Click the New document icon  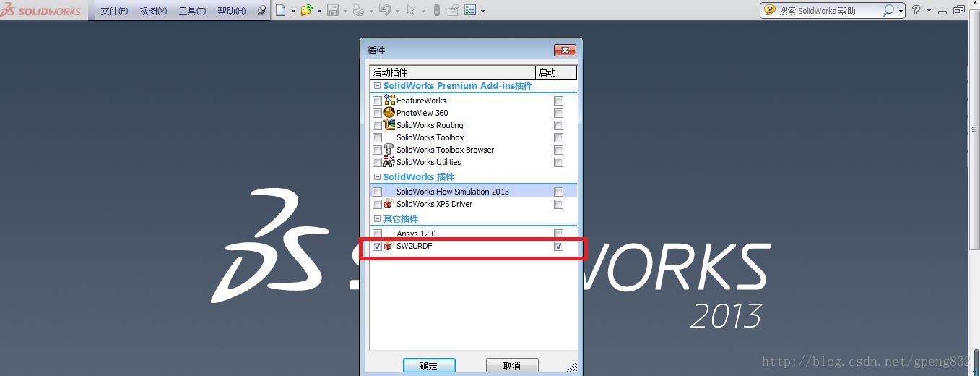tap(280, 10)
